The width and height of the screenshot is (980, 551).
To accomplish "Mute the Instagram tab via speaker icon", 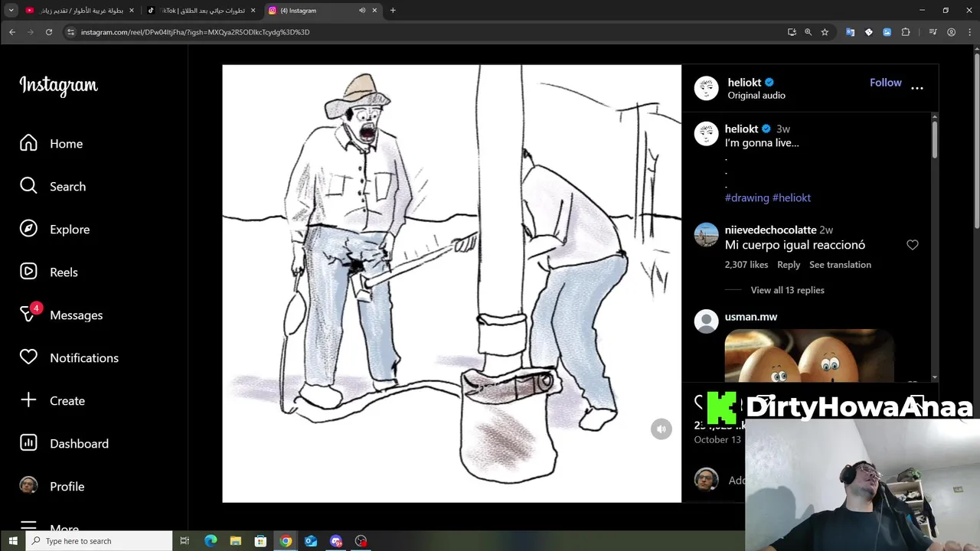I will pos(362,11).
